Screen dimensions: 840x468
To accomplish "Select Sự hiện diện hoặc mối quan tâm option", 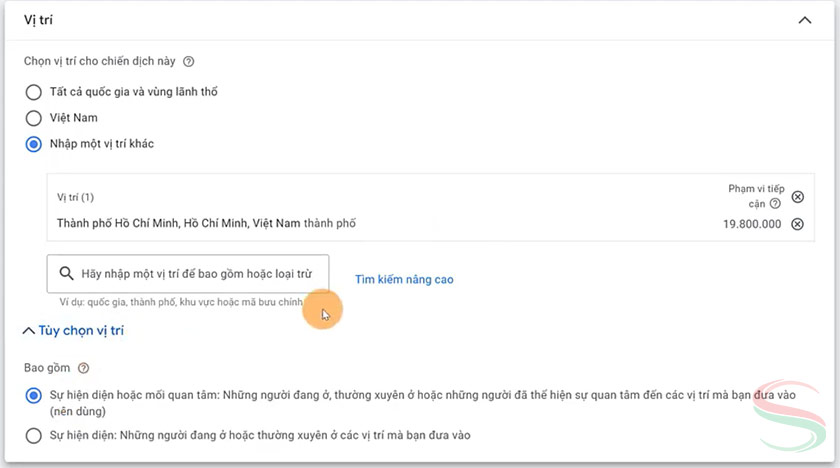I will click(33, 396).
